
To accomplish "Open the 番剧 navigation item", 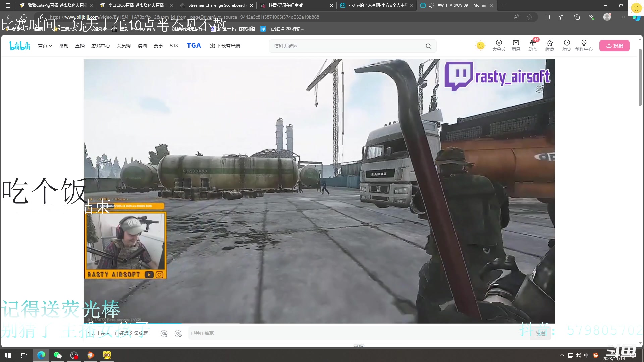I will click(x=64, y=46).
